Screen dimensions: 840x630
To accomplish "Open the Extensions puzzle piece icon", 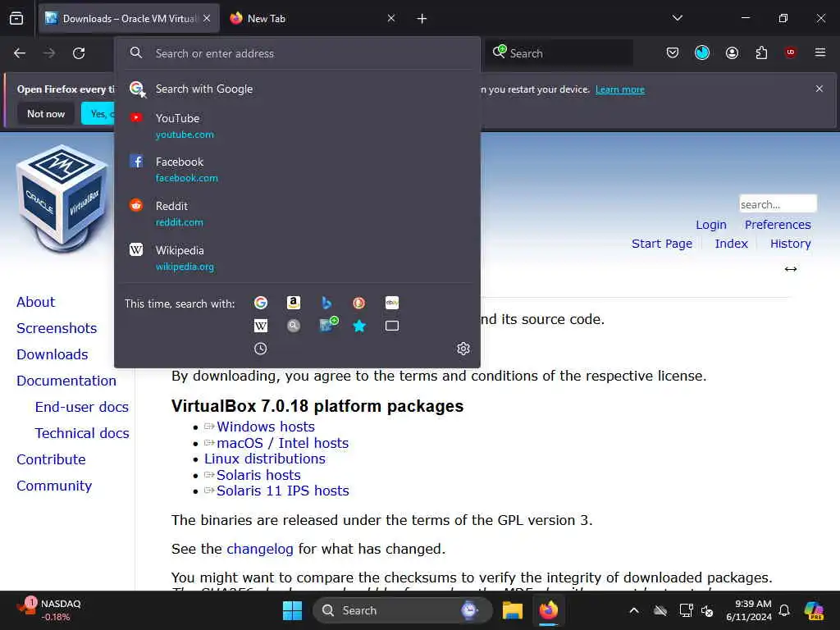I will tap(761, 53).
